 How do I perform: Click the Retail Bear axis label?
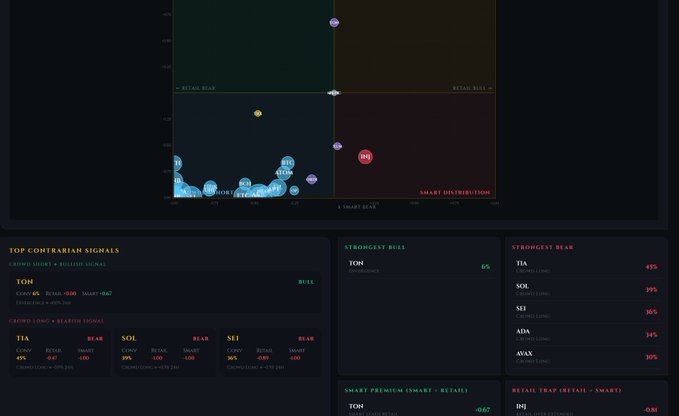click(195, 88)
